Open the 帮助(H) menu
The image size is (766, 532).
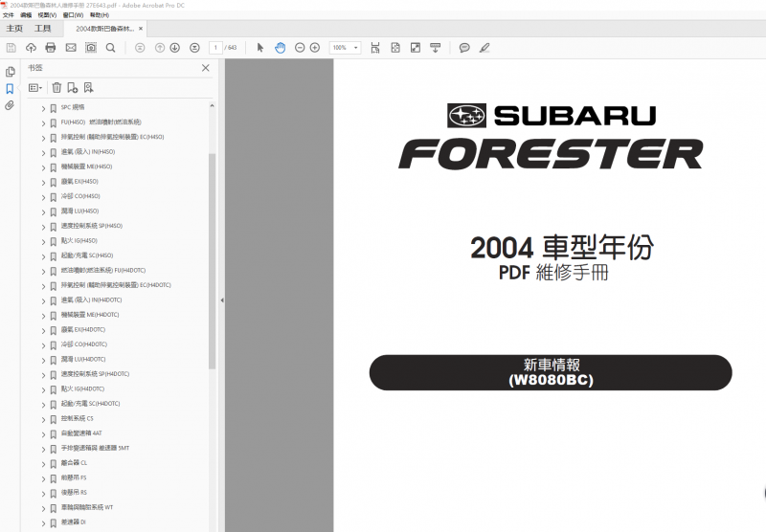(x=100, y=15)
